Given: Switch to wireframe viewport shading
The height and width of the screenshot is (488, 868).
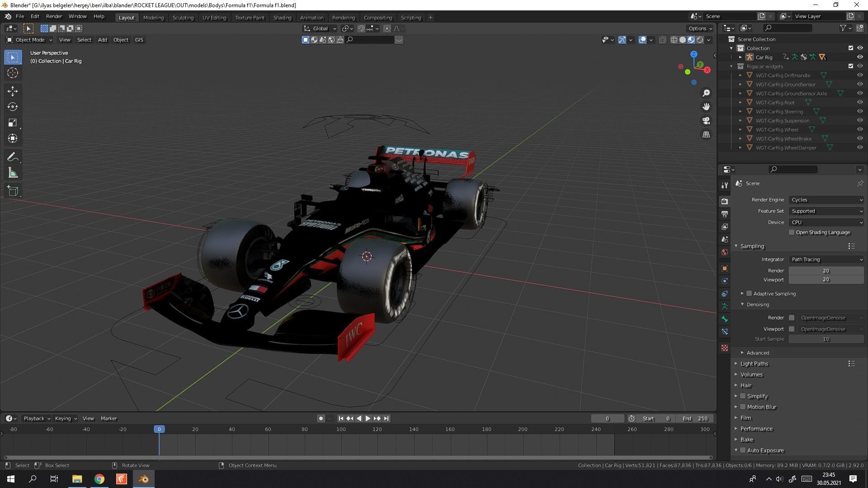Looking at the screenshot, I should click(674, 40).
